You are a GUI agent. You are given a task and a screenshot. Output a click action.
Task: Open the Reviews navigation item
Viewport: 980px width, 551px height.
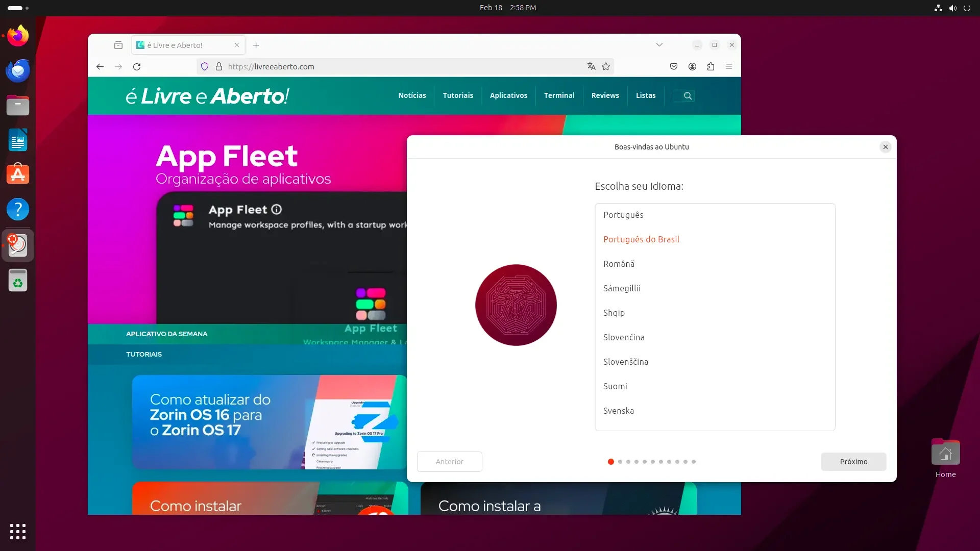coord(605,95)
